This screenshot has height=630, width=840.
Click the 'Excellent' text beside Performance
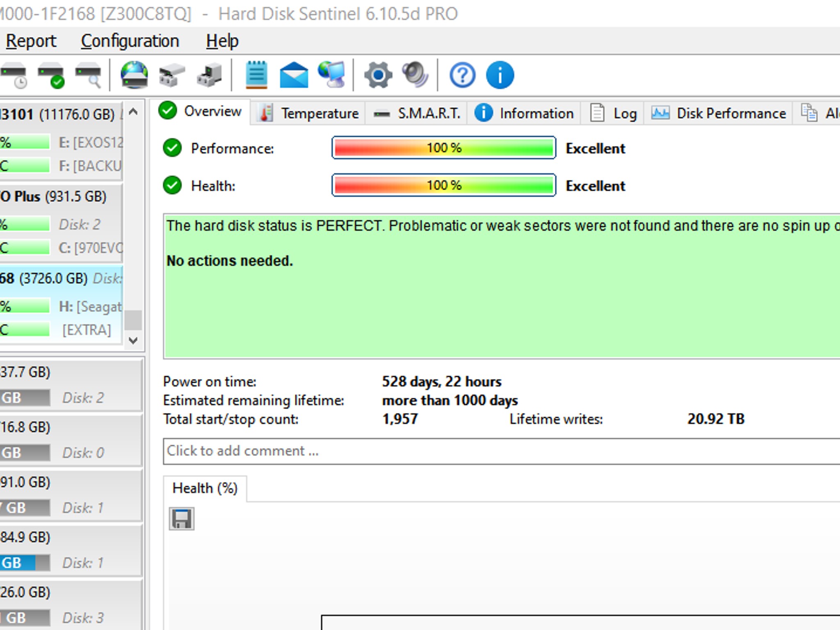pos(596,148)
